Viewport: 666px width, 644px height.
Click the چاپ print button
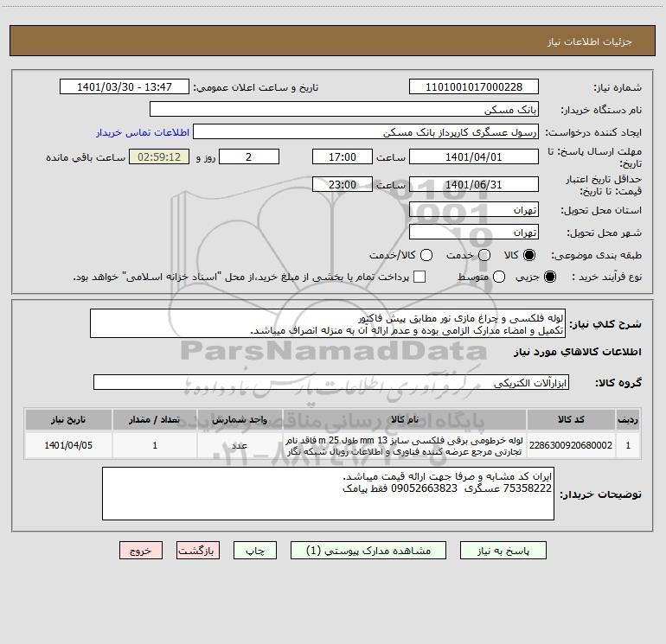[255, 551]
